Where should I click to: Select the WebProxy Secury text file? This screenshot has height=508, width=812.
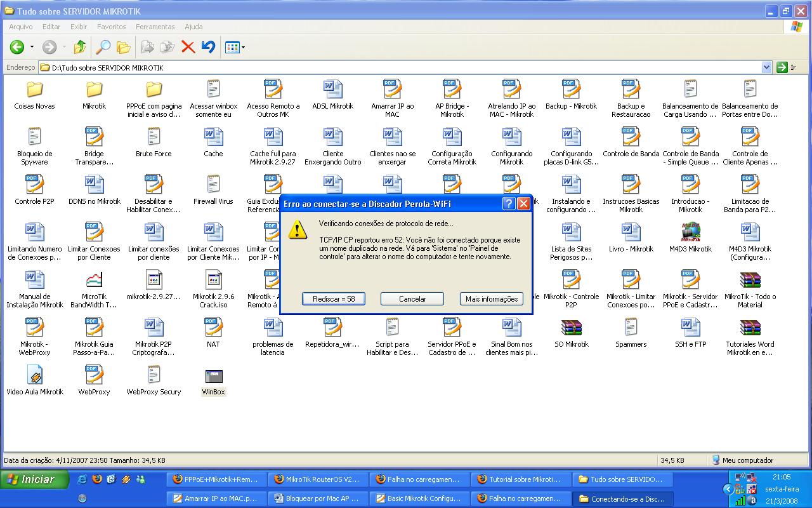click(x=154, y=382)
